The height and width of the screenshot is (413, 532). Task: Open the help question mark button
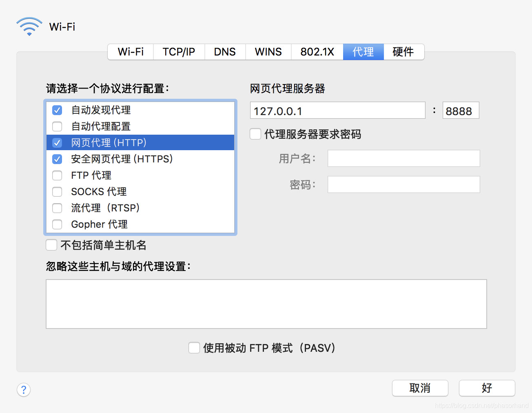pyautogui.click(x=24, y=390)
